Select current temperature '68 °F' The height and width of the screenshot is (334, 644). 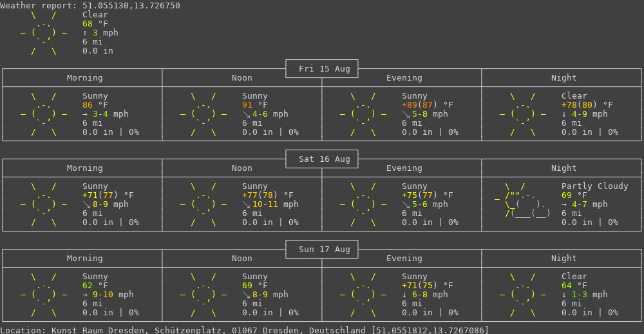(x=95, y=24)
